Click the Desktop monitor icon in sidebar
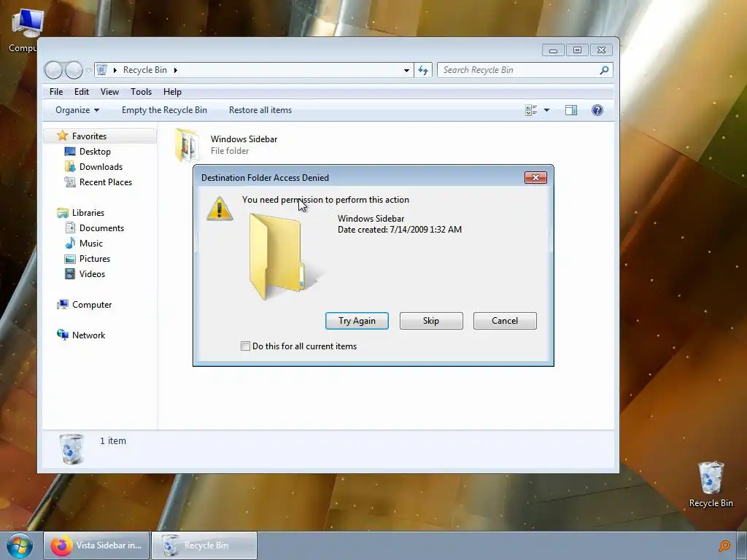 click(x=70, y=152)
